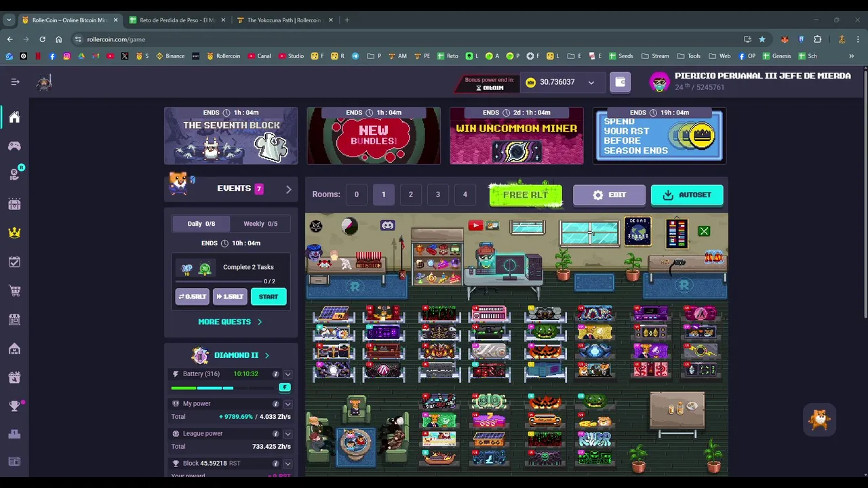Open browser Extensions puzzle icon
This screenshot has height=488, width=868.
tap(817, 39)
